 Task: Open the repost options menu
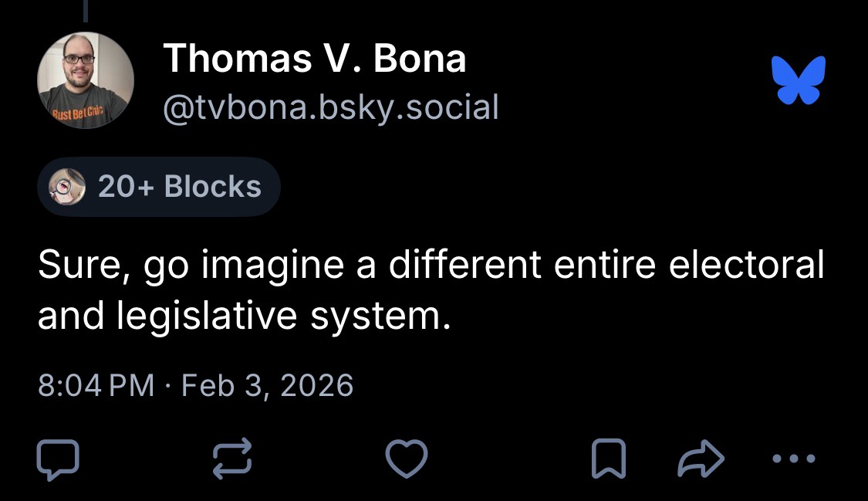pos(232,459)
